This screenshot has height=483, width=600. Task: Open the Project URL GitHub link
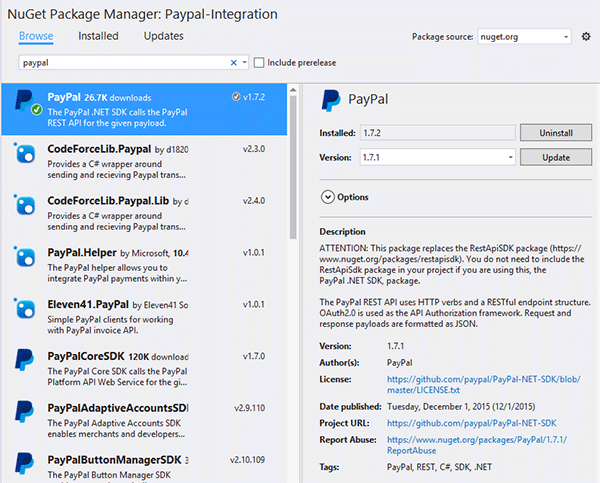471,423
